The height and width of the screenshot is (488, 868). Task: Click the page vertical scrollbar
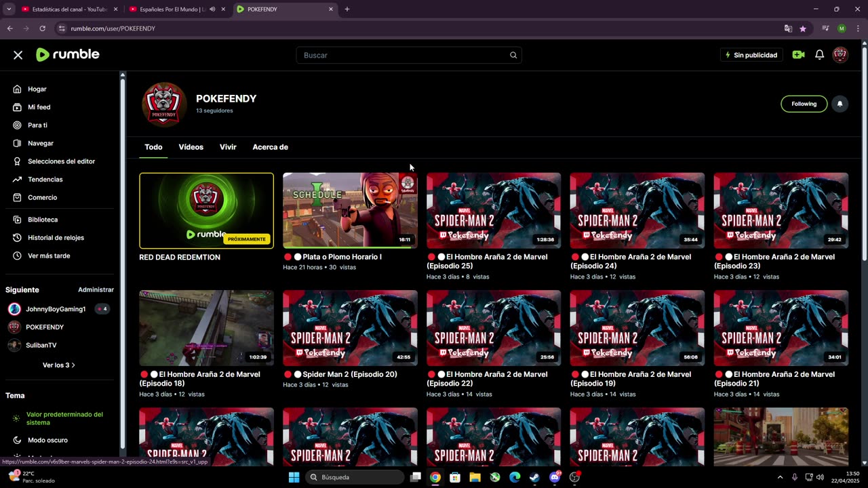coord(864,152)
